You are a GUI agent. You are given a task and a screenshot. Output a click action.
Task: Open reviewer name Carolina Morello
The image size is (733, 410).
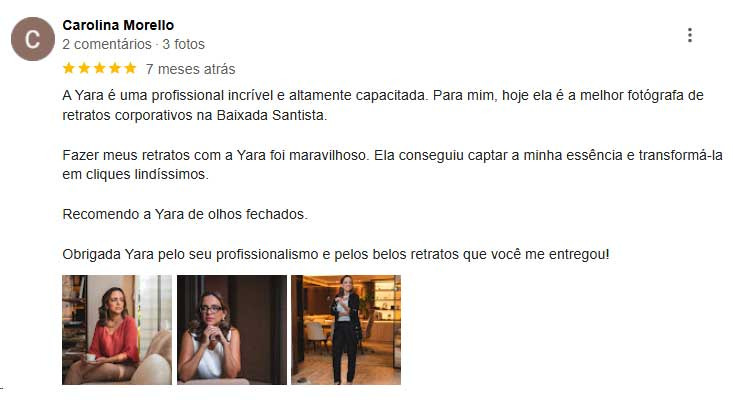click(x=118, y=25)
